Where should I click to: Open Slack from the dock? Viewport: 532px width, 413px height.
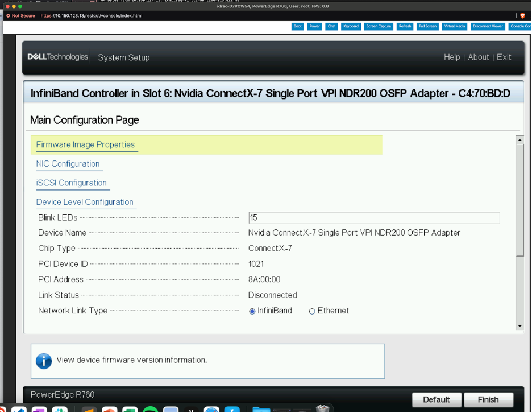pyautogui.click(x=60, y=410)
